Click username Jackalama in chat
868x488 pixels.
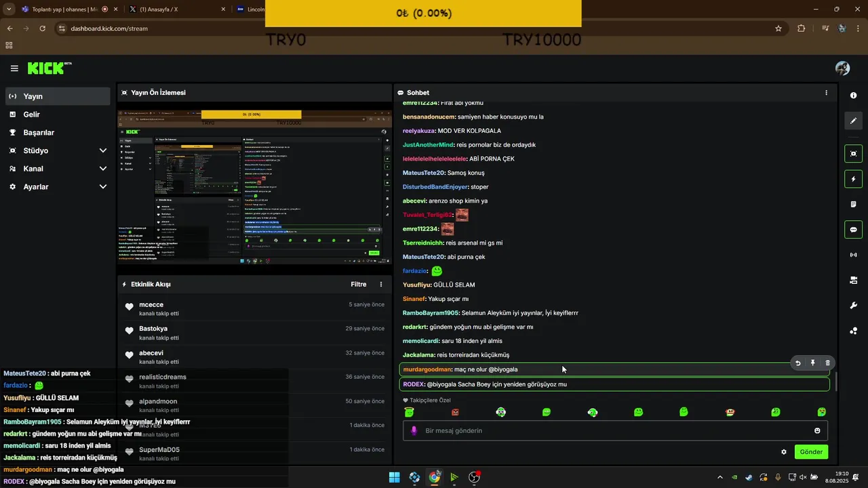point(418,355)
